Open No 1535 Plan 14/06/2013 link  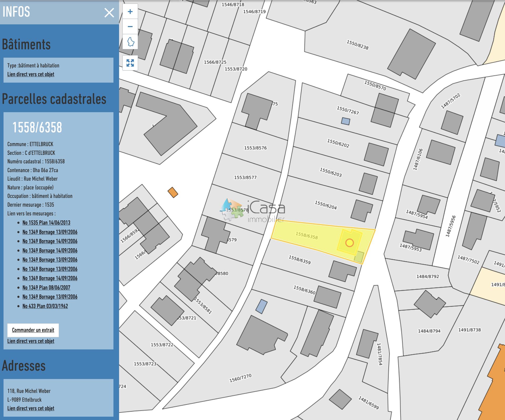(x=46, y=223)
